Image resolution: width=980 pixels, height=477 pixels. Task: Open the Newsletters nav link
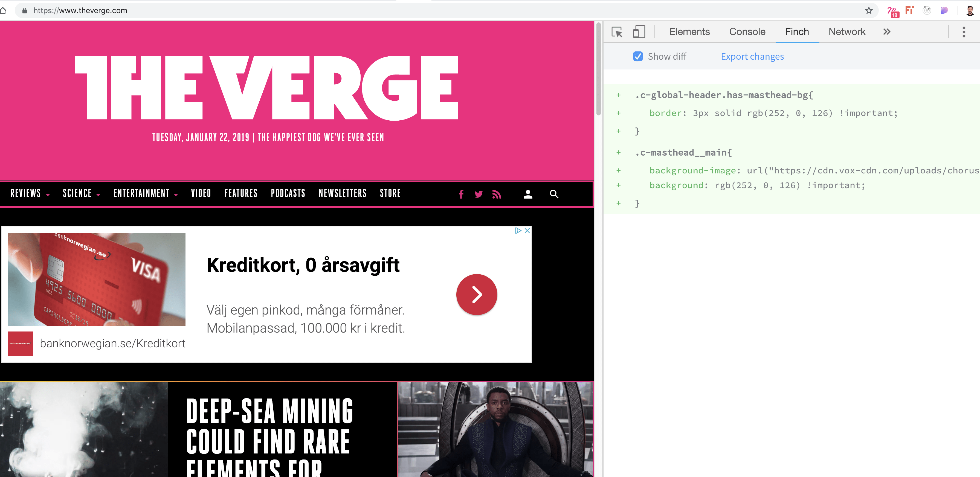342,193
